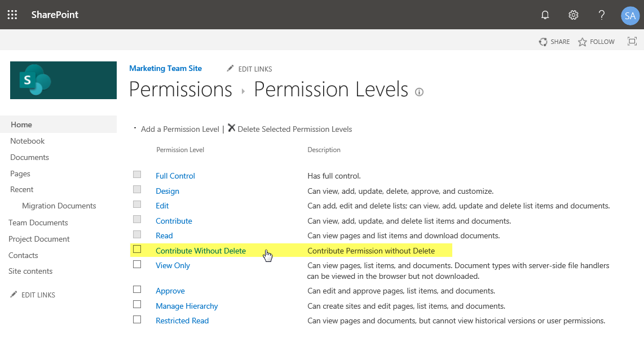Open the notifications bell
Viewport: 644px width, 338px height.
[545, 15]
